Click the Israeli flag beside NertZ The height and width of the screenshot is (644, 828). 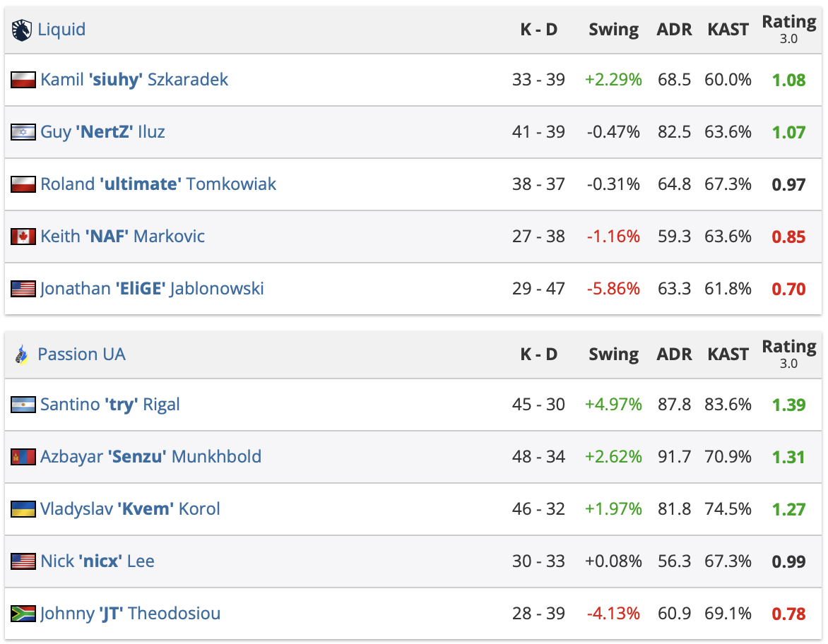pyautogui.click(x=23, y=132)
